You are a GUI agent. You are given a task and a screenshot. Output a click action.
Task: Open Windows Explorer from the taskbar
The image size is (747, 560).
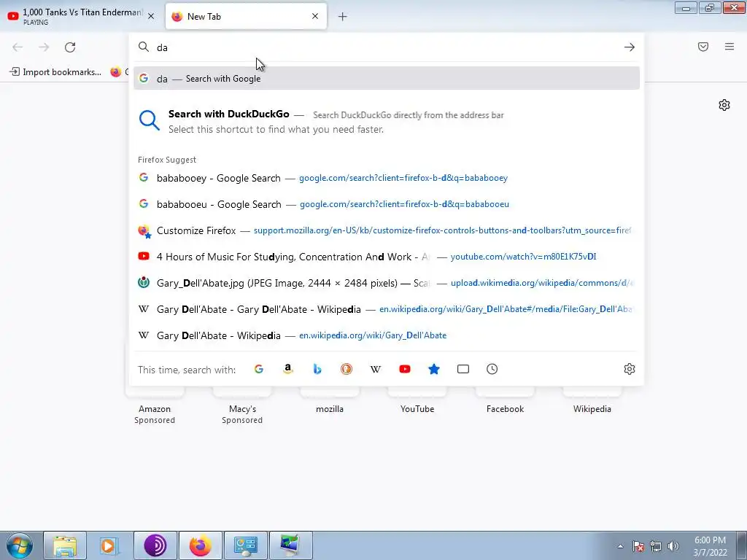pyautogui.click(x=65, y=545)
